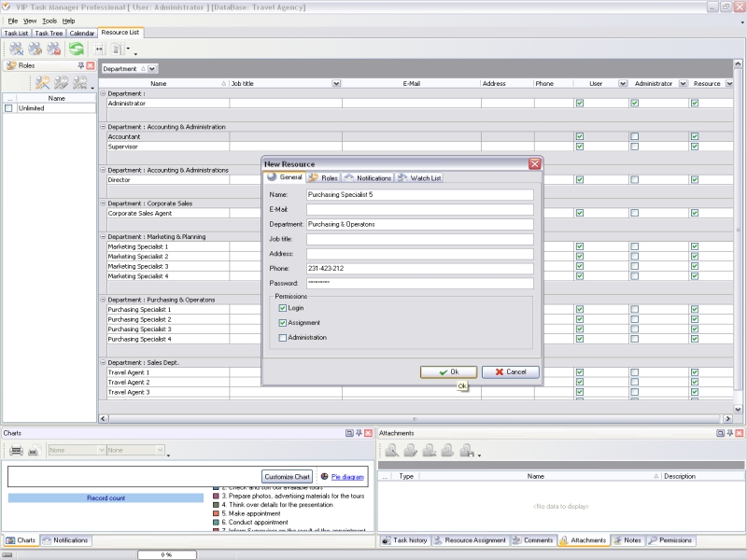The width and height of the screenshot is (747, 560).
Task: Open the Pie diagram link
Action: [347, 477]
